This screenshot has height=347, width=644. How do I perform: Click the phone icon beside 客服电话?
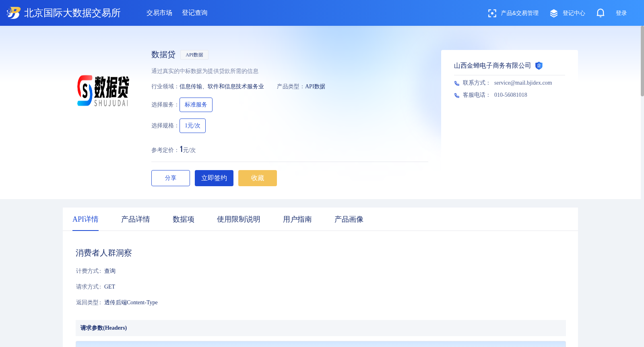pyautogui.click(x=457, y=96)
